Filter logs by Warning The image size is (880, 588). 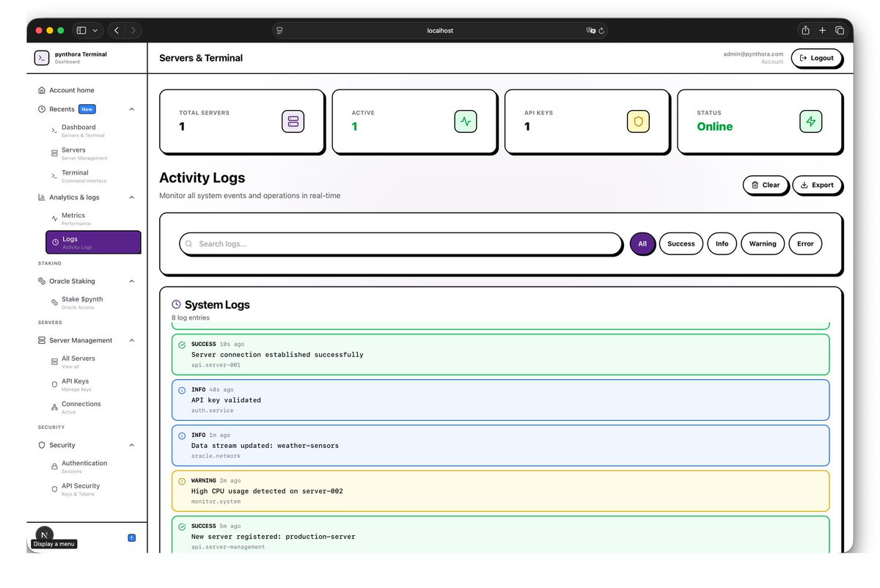(x=763, y=243)
